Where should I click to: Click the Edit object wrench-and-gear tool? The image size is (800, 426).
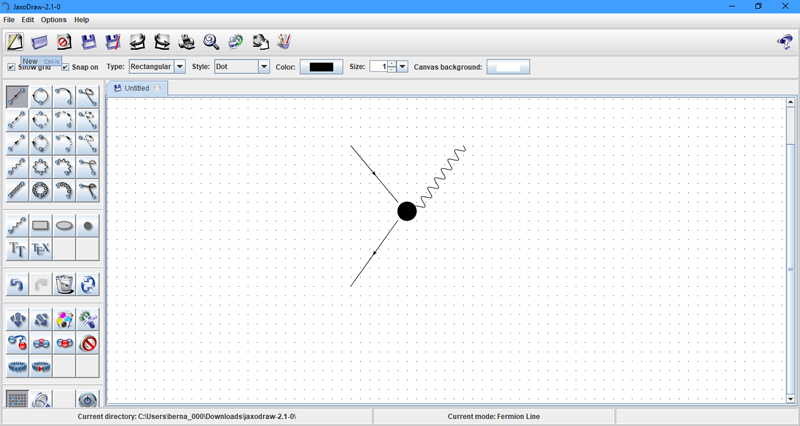pyautogui.click(x=87, y=320)
